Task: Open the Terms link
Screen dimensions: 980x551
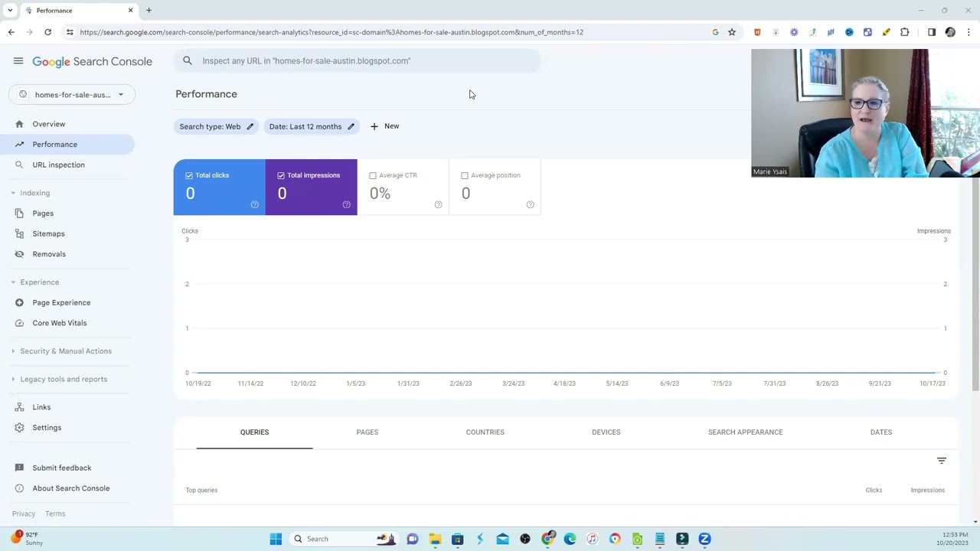Action: click(55, 514)
